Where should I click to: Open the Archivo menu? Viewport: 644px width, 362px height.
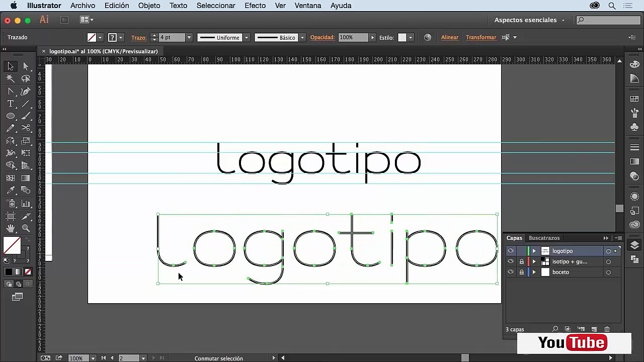pos(83,6)
